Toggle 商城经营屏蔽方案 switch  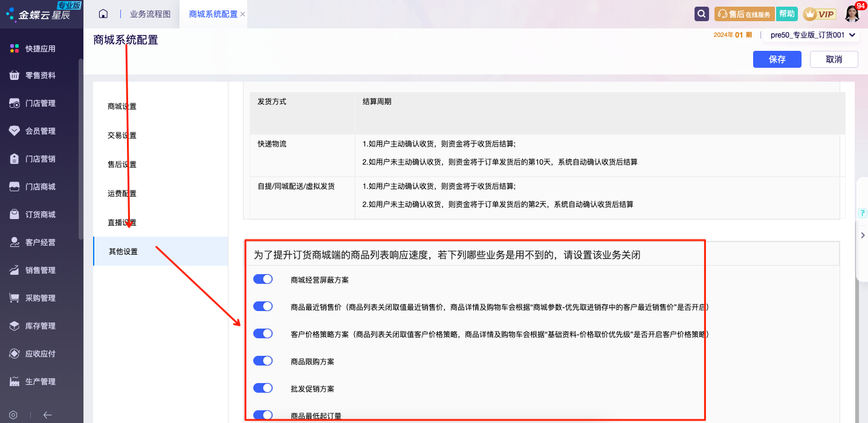coord(263,279)
